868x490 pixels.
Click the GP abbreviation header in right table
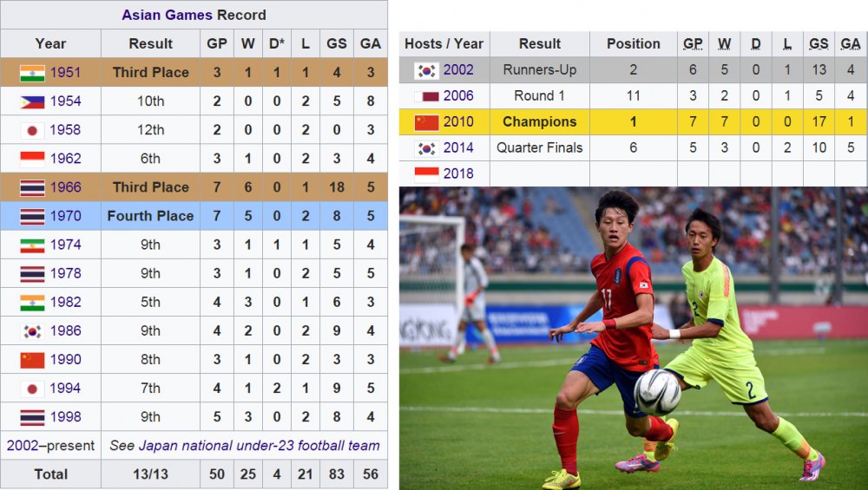(693, 43)
